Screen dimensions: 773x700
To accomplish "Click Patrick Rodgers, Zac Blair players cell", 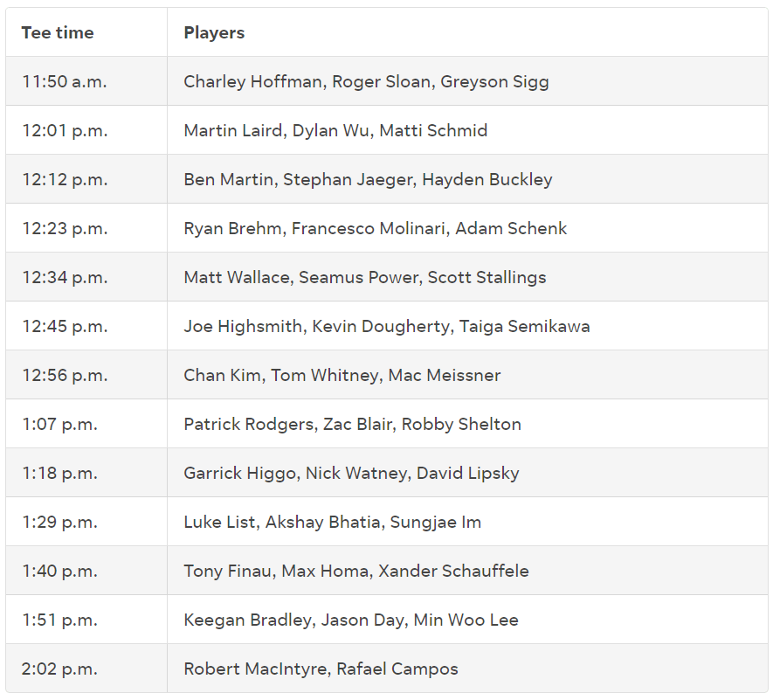I will [x=353, y=424].
